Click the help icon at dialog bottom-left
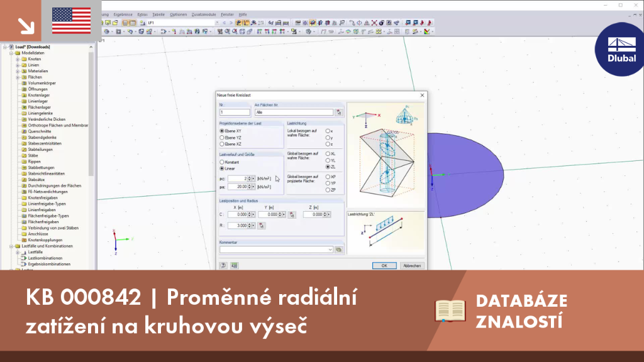This screenshot has height=362, width=644. click(223, 266)
